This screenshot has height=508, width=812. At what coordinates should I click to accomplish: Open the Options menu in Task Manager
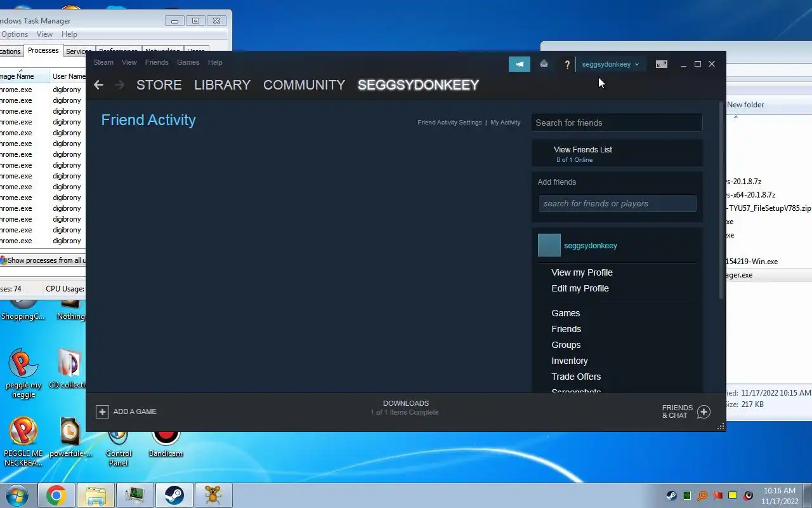point(14,34)
